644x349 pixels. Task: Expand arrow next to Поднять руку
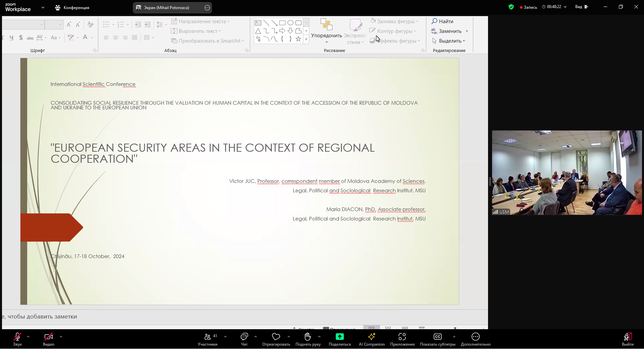click(319, 336)
